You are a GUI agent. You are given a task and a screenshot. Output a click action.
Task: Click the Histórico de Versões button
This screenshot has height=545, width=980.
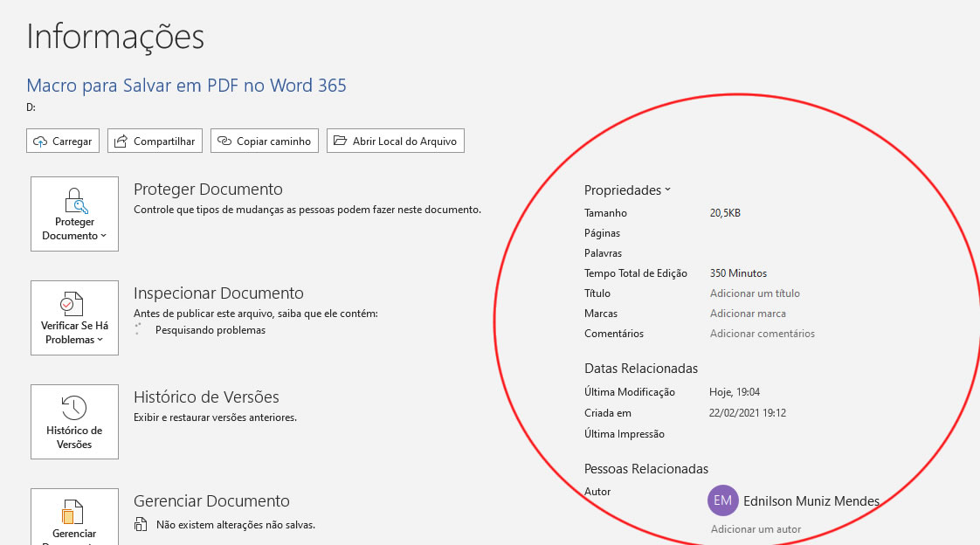pos(74,422)
